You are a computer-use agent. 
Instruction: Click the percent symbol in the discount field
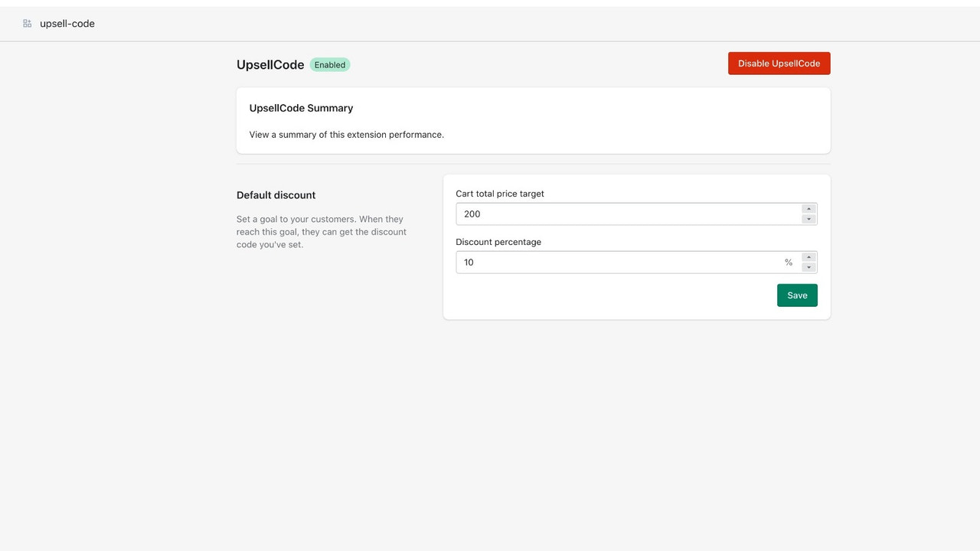[x=788, y=262]
